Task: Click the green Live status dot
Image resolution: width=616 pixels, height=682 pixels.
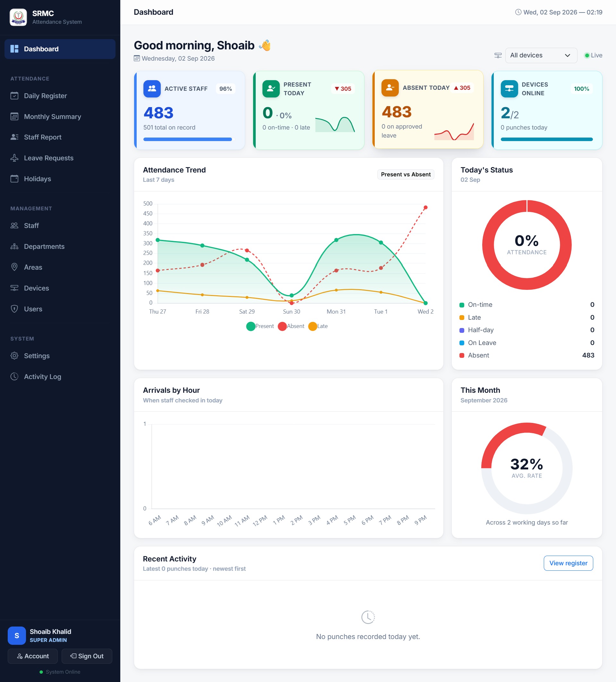Action: click(x=587, y=55)
